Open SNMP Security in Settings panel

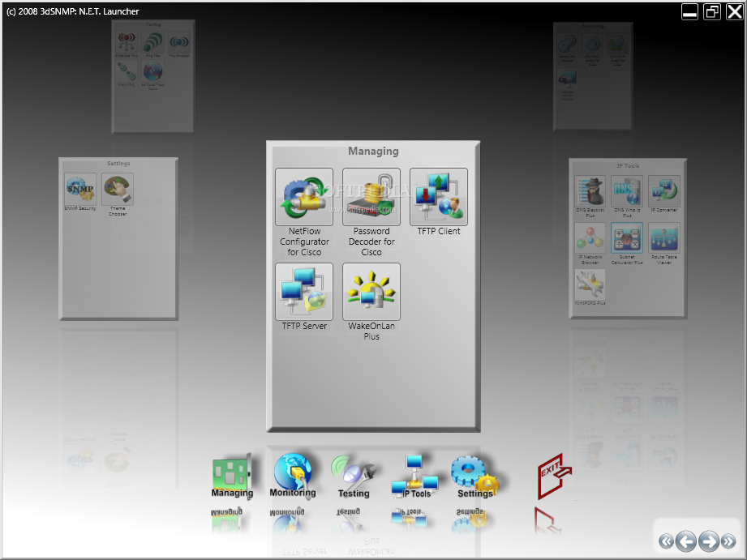click(80, 189)
